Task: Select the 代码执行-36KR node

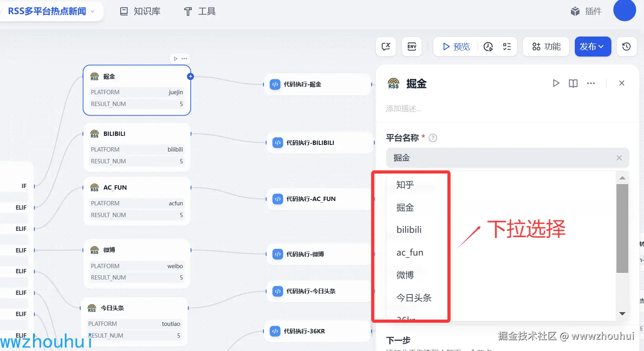Action: pyautogui.click(x=317, y=331)
